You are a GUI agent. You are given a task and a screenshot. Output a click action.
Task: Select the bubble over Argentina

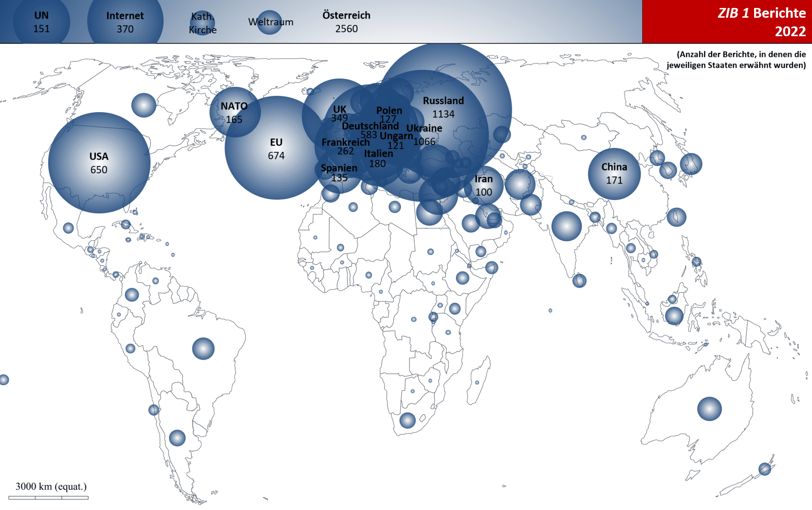(x=177, y=438)
